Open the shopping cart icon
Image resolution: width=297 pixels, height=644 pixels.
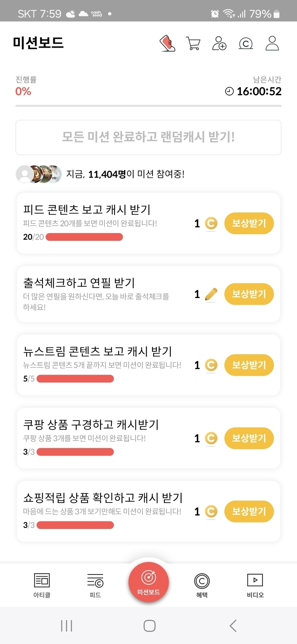click(193, 43)
